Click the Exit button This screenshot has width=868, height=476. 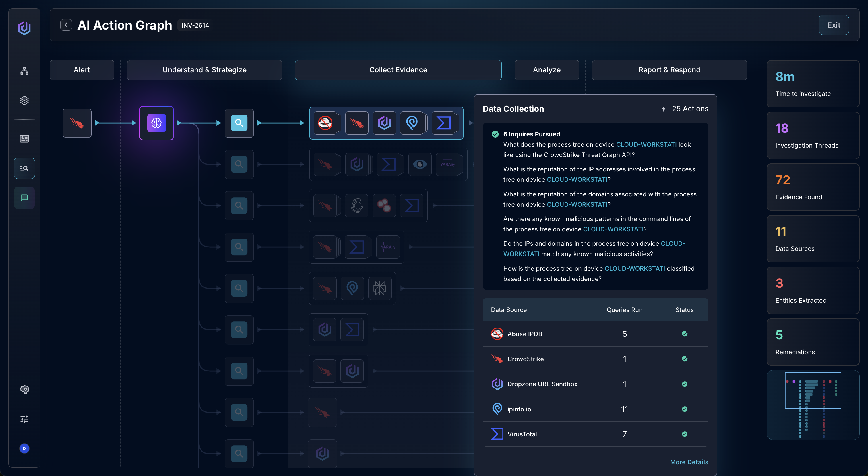tap(834, 25)
